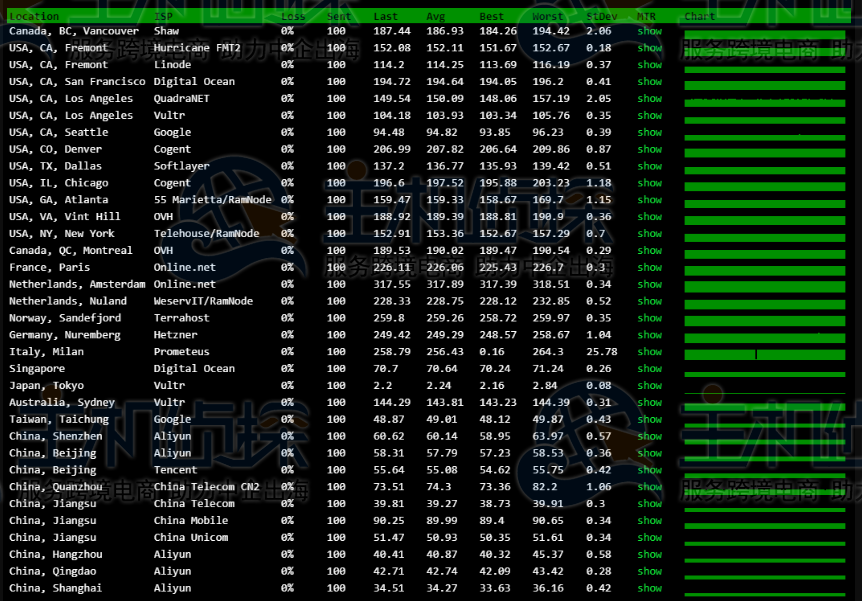Click the Loss column header
862x601 pixels.
point(293,16)
